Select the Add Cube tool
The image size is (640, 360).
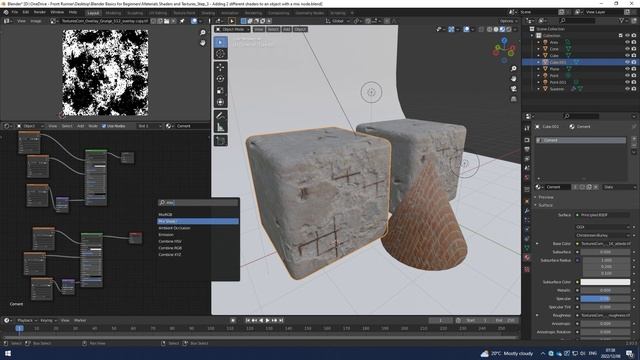[x=220, y=140]
